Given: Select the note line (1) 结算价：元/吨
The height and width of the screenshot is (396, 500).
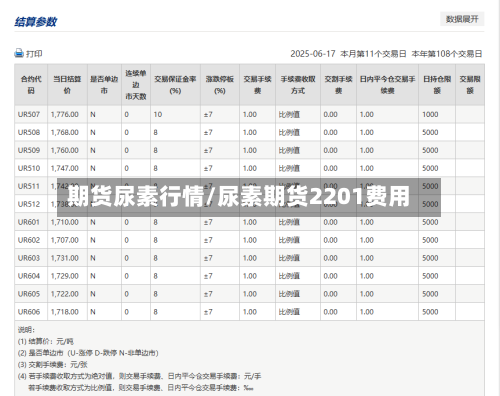Looking at the screenshot, I should click(46, 341).
